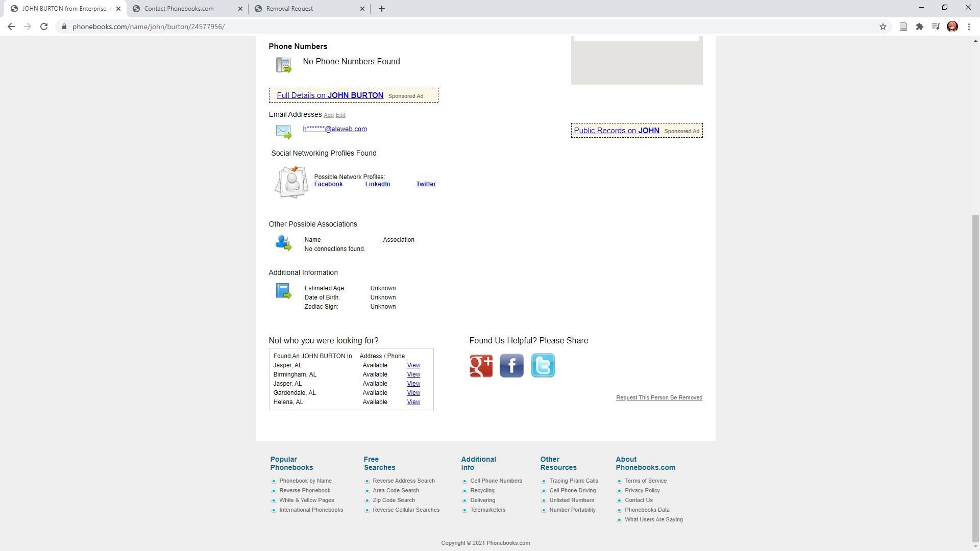Click the Add link next to Email Addresses
Image resolution: width=980 pixels, height=551 pixels.
[x=329, y=115]
